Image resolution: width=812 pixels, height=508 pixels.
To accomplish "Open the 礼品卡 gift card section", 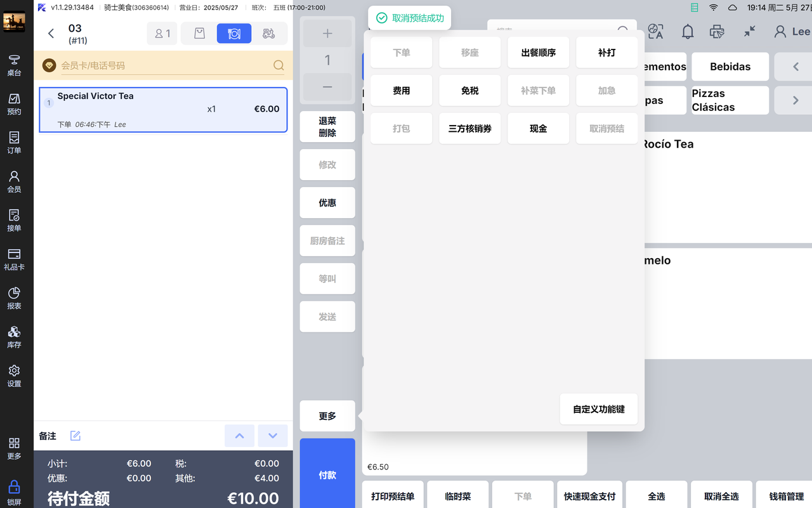I will pos(14,259).
